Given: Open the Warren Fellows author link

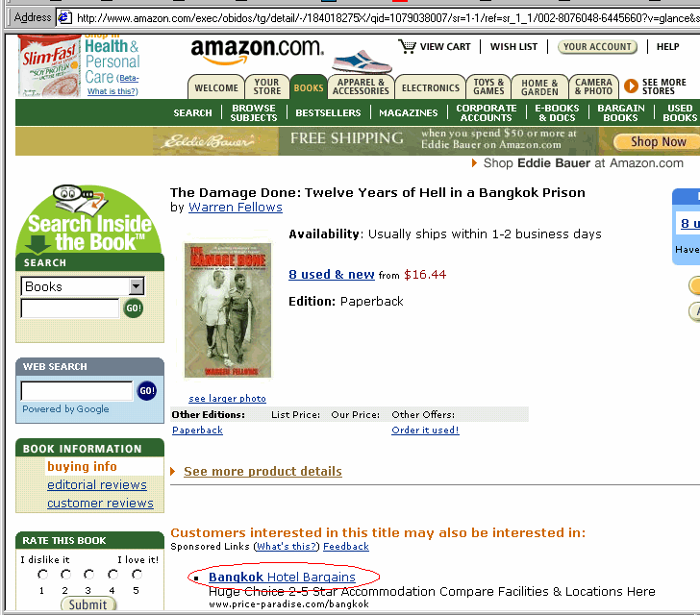Looking at the screenshot, I should pyautogui.click(x=236, y=208).
